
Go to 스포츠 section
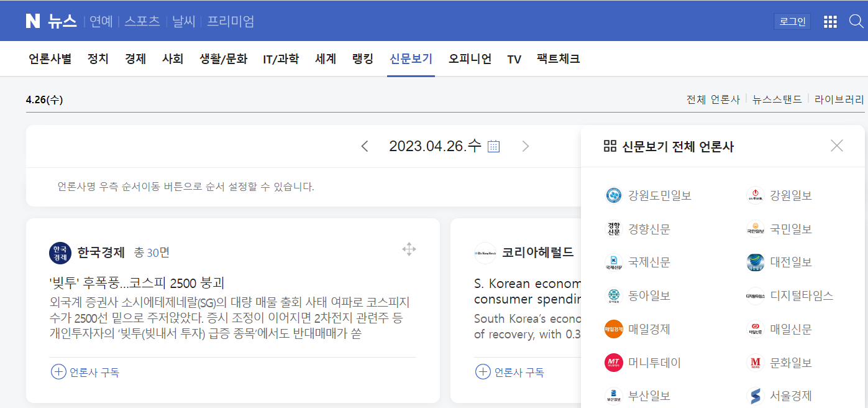pyautogui.click(x=142, y=21)
